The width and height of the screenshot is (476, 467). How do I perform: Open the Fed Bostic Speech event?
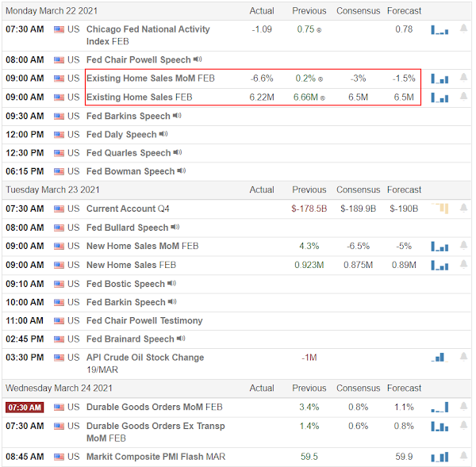125,284
